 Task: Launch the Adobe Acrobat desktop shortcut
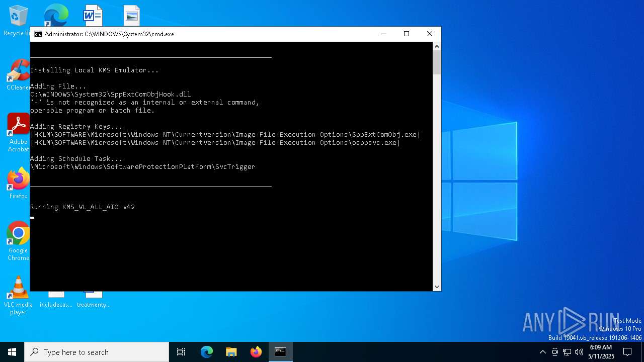pos(18,132)
